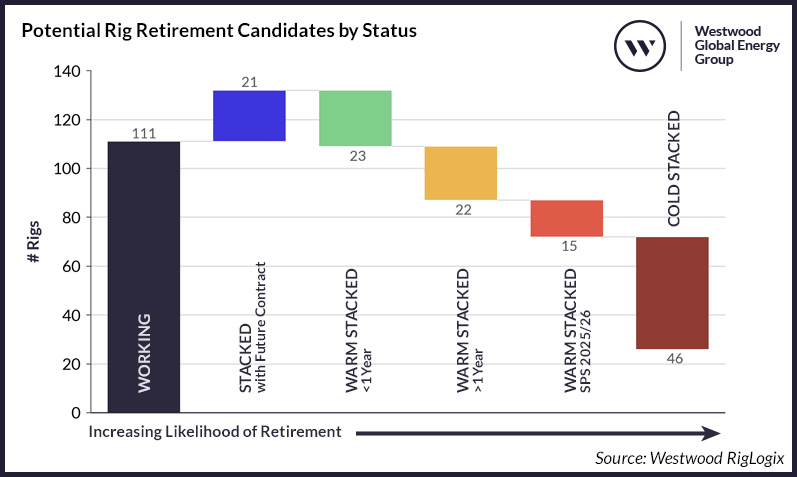Viewport: 797px width, 477px height.
Task: Click the red Warm Stacked SPS bar
Action: click(567, 218)
